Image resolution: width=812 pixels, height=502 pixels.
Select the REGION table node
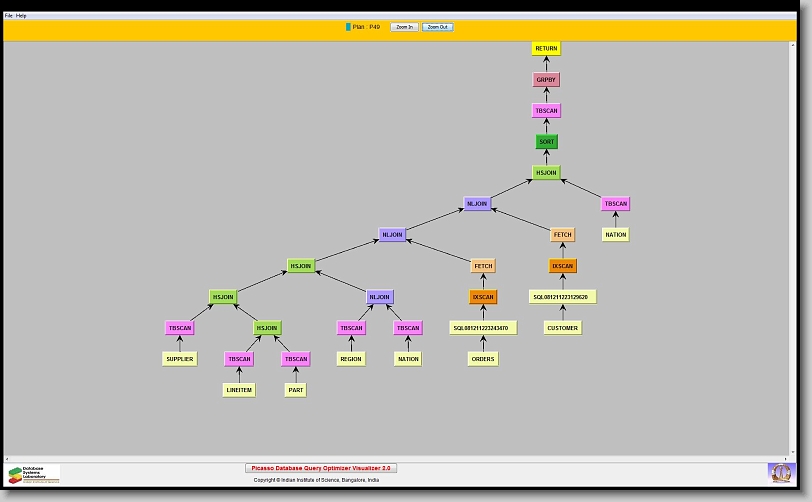pos(351,359)
